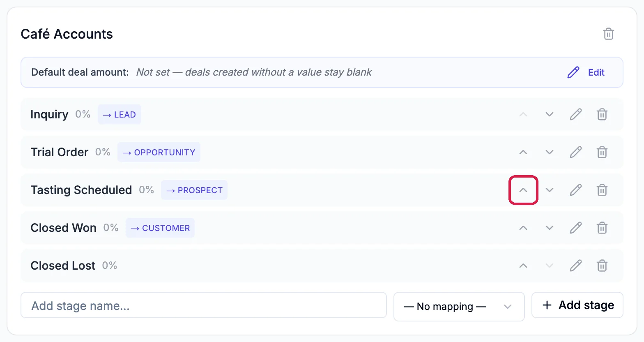
Task: Open the 'No mapping' dropdown
Action: coord(459,307)
